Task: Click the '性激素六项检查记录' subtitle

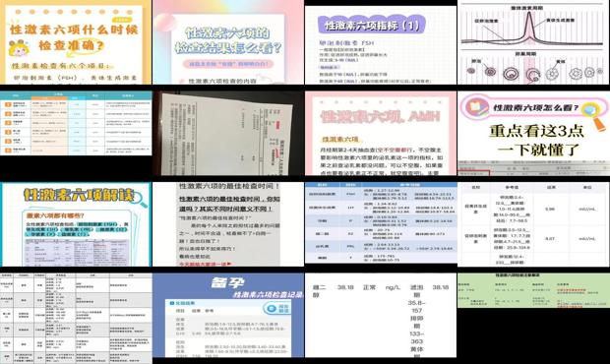Action: coord(268,295)
